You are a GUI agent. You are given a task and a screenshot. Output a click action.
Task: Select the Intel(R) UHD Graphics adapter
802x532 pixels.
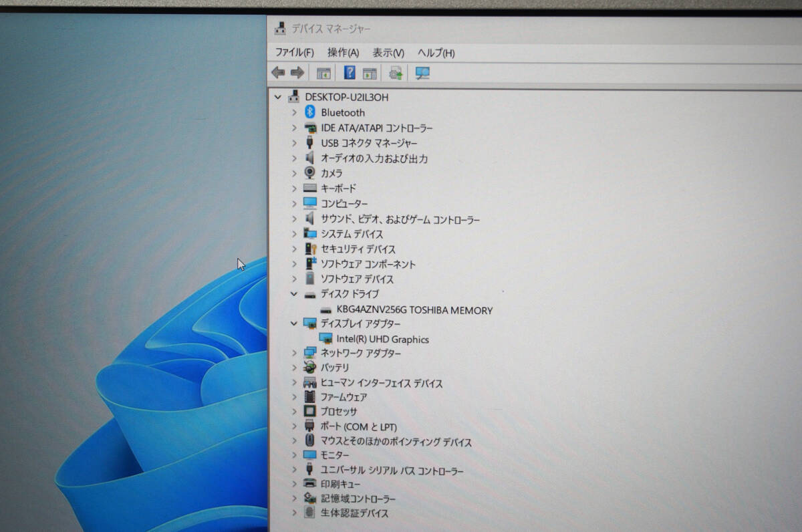(x=382, y=340)
